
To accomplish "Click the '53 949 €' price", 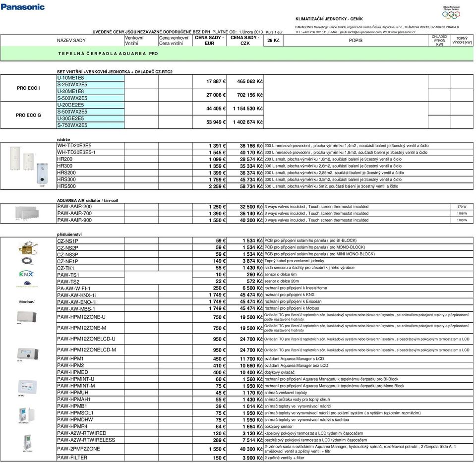I will [216, 122].
